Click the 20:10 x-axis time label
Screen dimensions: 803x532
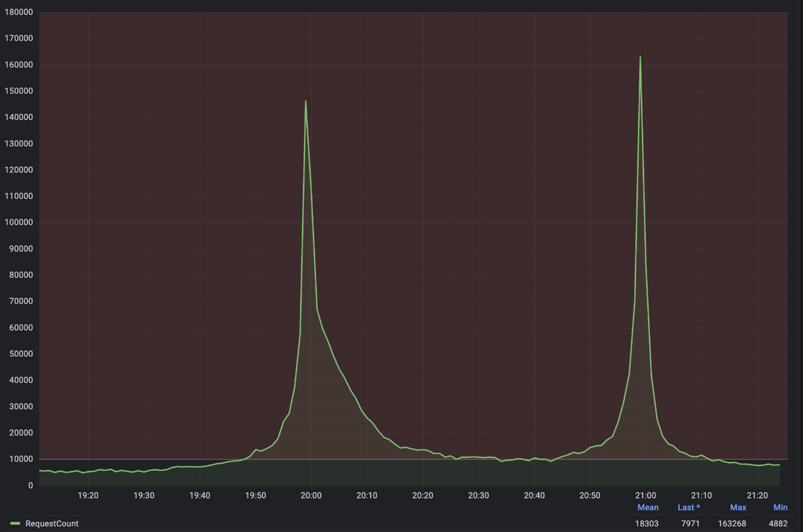tap(367, 496)
